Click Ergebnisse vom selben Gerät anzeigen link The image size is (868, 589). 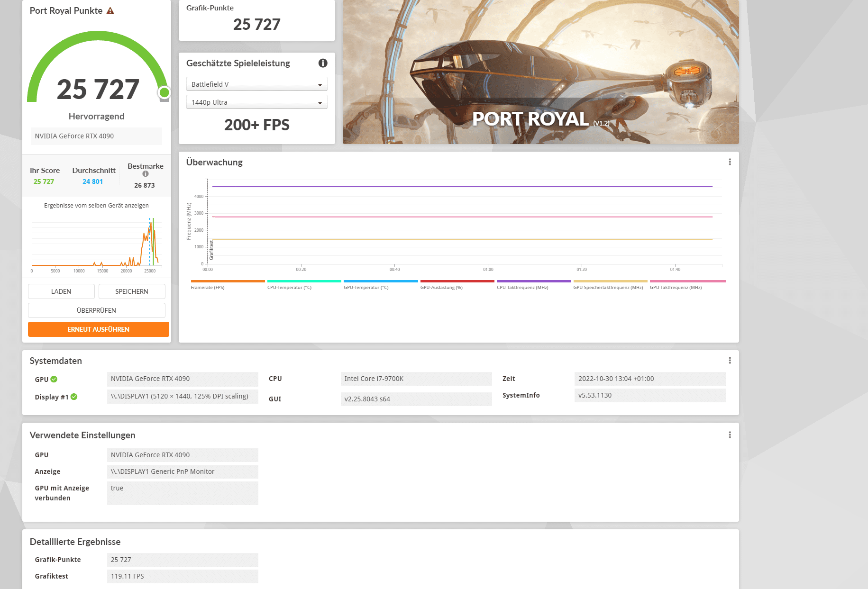coord(96,206)
